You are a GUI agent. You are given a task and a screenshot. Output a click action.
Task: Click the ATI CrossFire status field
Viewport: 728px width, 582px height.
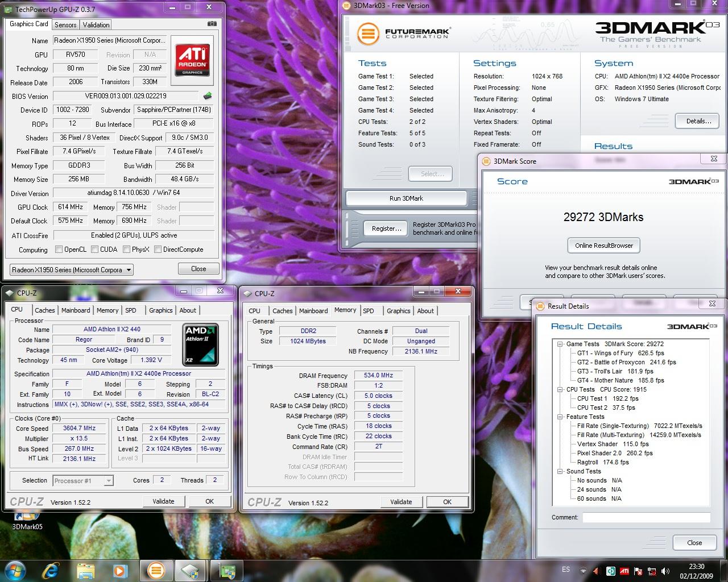(134, 235)
